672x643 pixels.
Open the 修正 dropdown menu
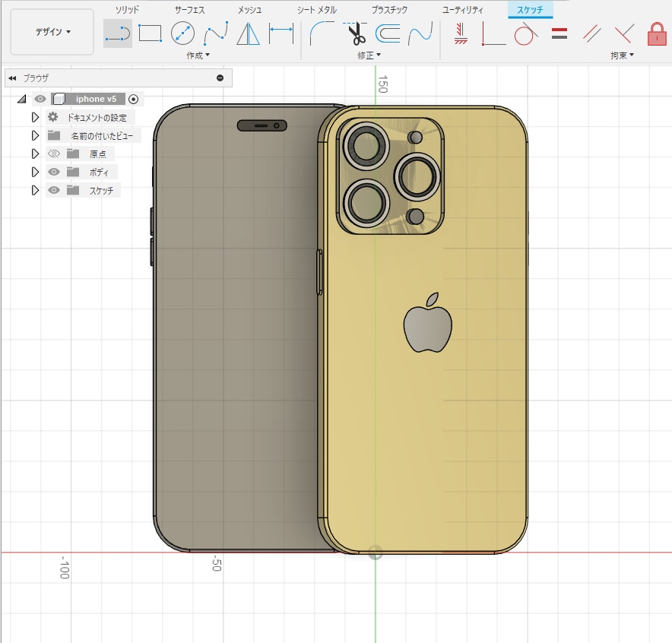click(x=369, y=55)
